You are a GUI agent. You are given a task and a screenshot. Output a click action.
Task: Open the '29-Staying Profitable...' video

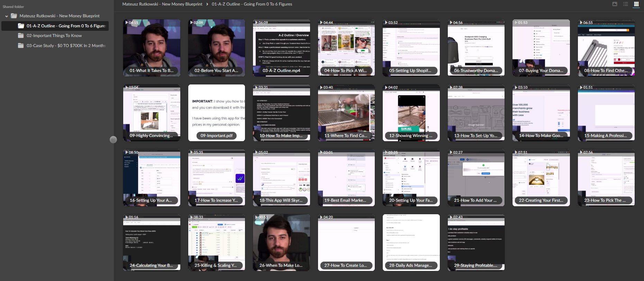476,243
